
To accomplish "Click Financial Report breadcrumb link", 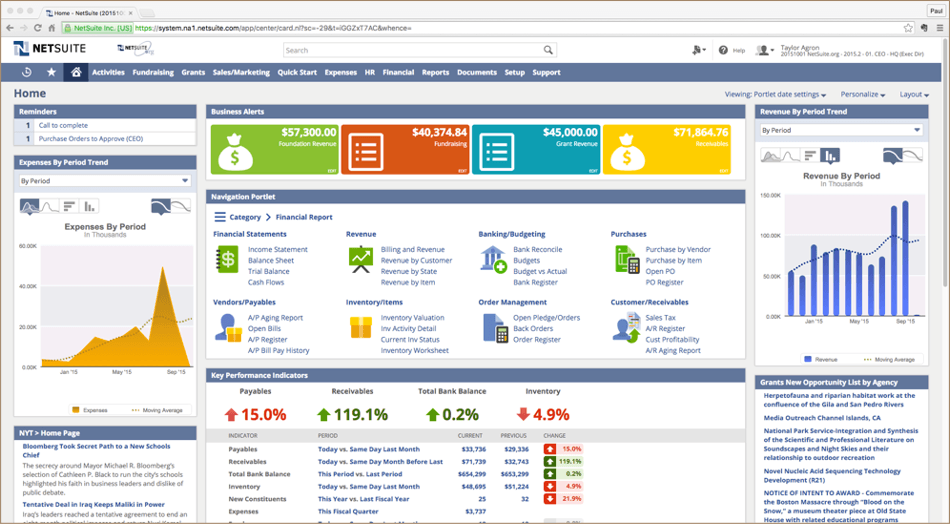I will coord(304,217).
